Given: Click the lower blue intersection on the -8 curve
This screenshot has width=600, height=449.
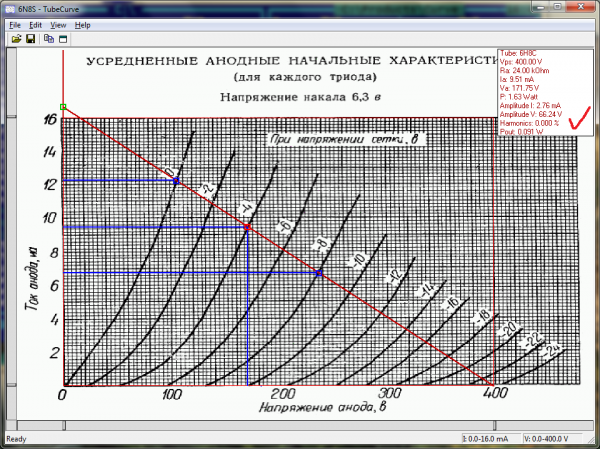Looking at the screenshot, I should click(319, 272).
